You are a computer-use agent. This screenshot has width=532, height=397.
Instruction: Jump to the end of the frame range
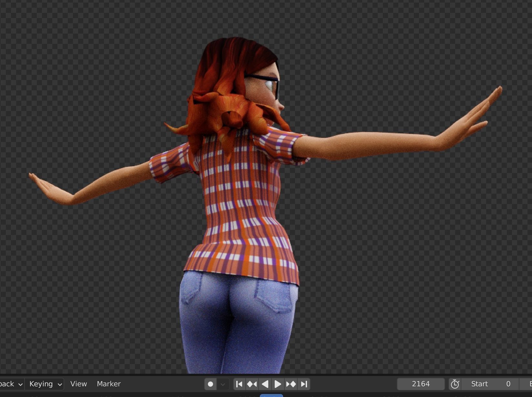pyautogui.click(x=303, y=384)
